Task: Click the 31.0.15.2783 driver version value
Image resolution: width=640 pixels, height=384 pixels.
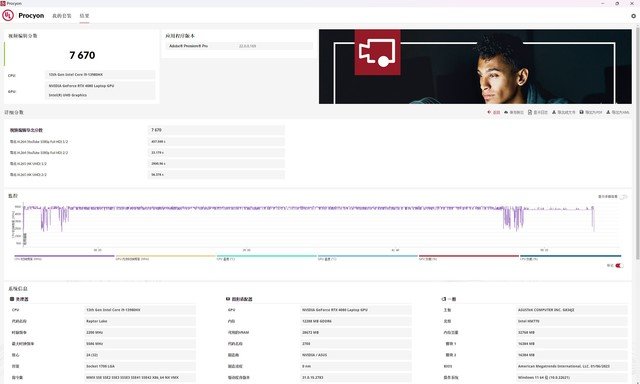Action: click(x=356, y=377)
